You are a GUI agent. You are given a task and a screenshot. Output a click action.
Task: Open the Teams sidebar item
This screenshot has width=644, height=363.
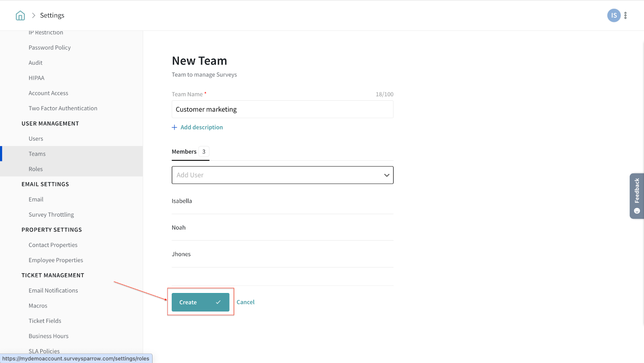click(x=37, y=154)
